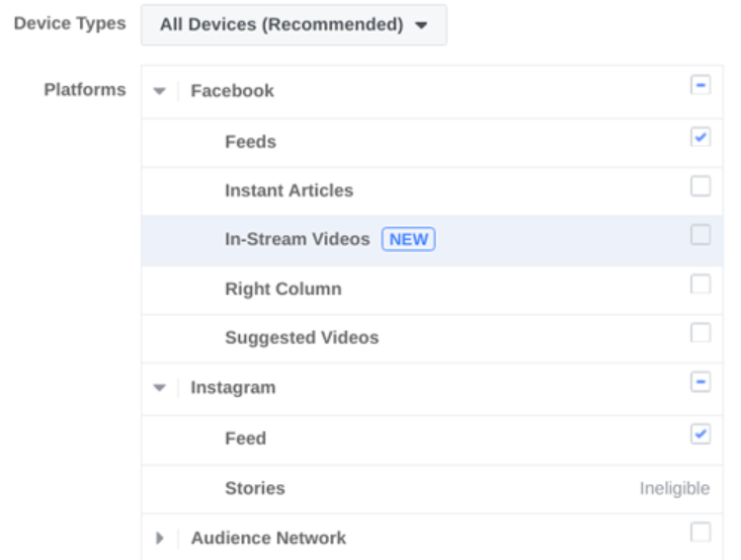Select the In-Stream Videos row label
The height and width of the screenshot is (560, 741).
tap(297, 239)
